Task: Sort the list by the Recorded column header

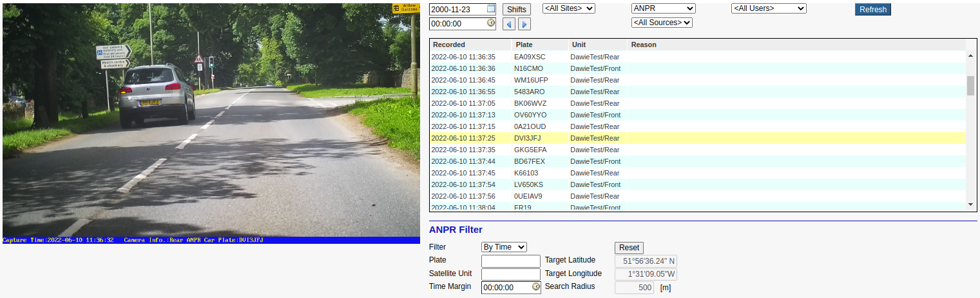Action: (449, 45)
